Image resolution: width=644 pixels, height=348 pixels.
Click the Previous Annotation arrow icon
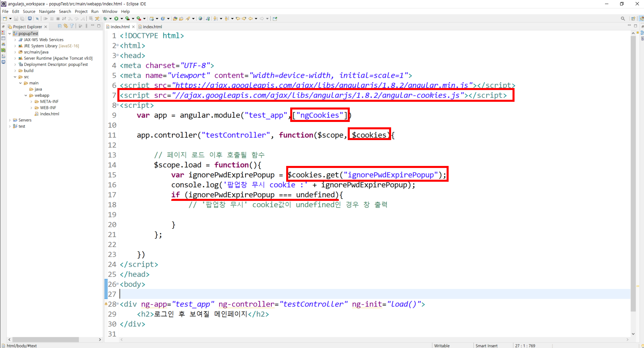pyautogui.click(x=227, y=18)
